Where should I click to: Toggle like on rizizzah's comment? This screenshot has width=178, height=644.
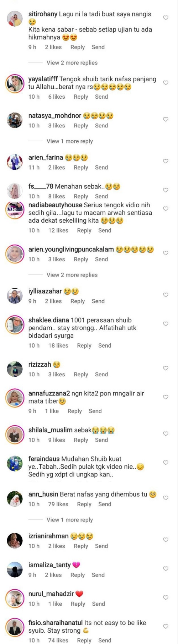coord(166,368)
